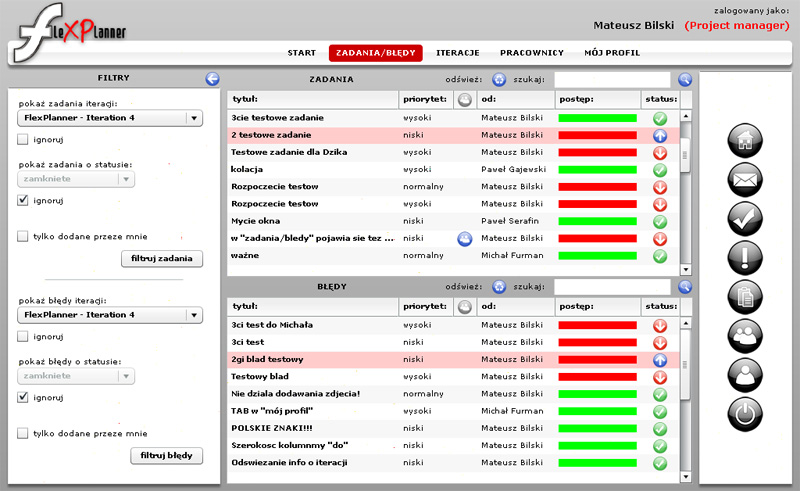Screen dimensions: 800x491
Task: Click the power logout icon
Action: (743, 413)
